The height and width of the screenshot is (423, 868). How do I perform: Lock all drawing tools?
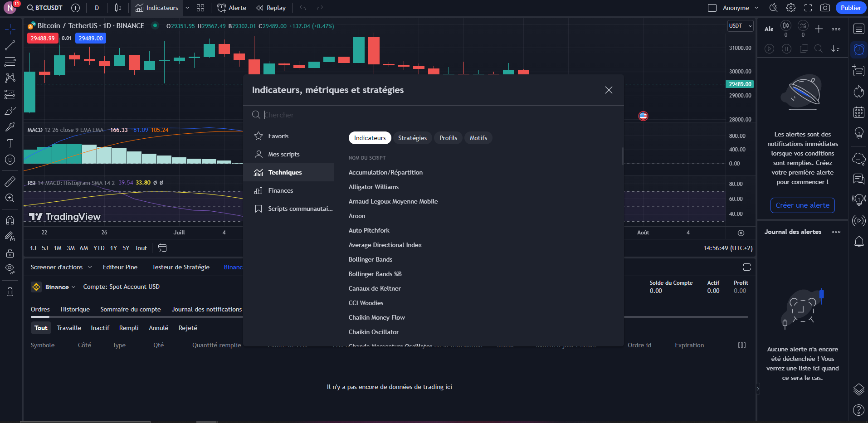(x=10, y=253)
